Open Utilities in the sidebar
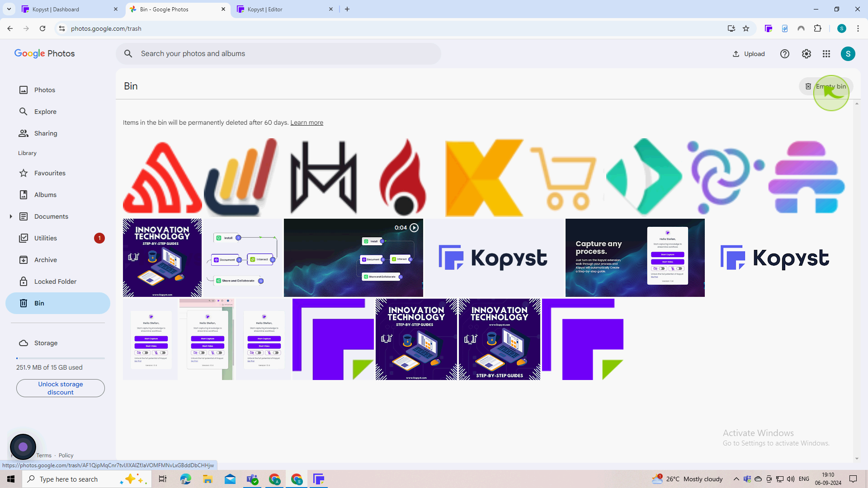The width and height of the screenshot is (868, 488). pos(58,238)
